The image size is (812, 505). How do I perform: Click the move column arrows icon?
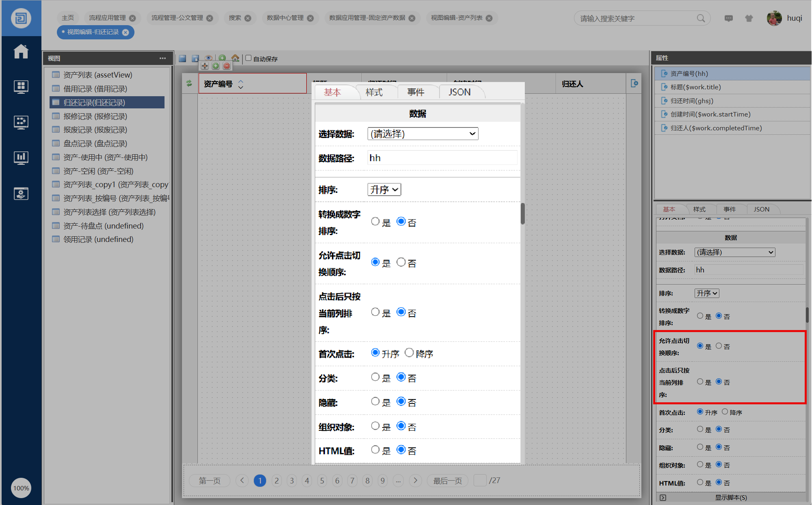205,66
